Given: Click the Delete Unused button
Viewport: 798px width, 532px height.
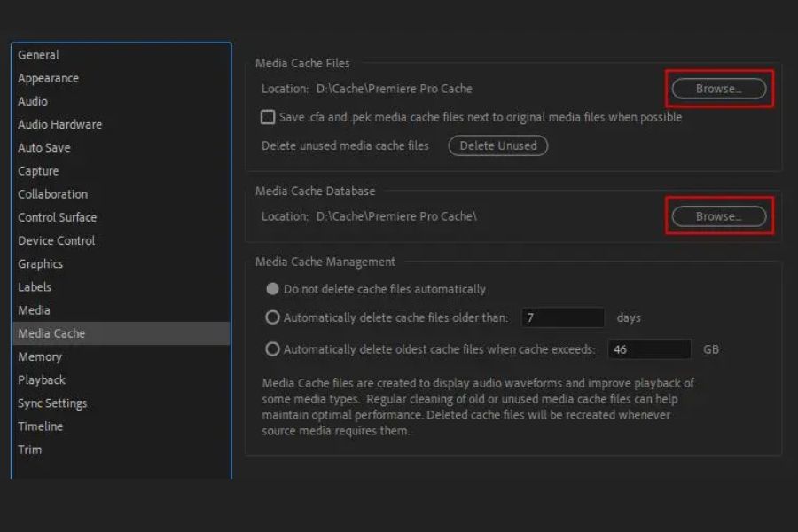Looking at the screenshot, I should 497,145.
